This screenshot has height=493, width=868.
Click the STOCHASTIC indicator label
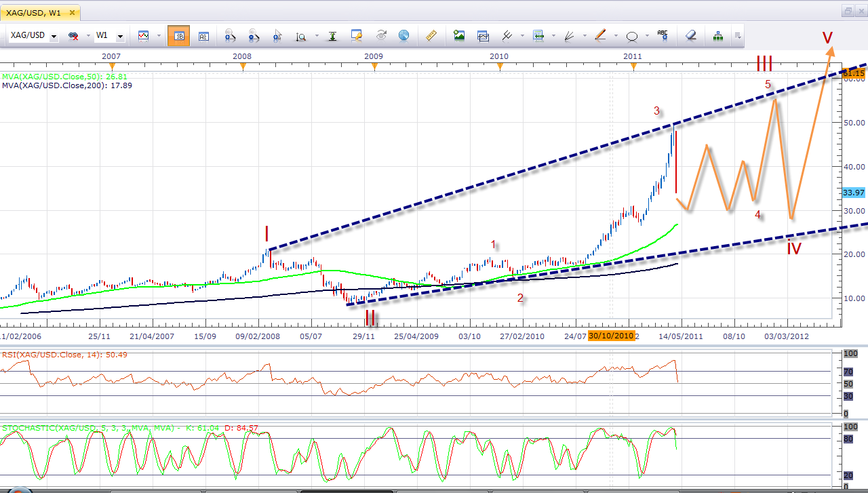tap(130, 428)
